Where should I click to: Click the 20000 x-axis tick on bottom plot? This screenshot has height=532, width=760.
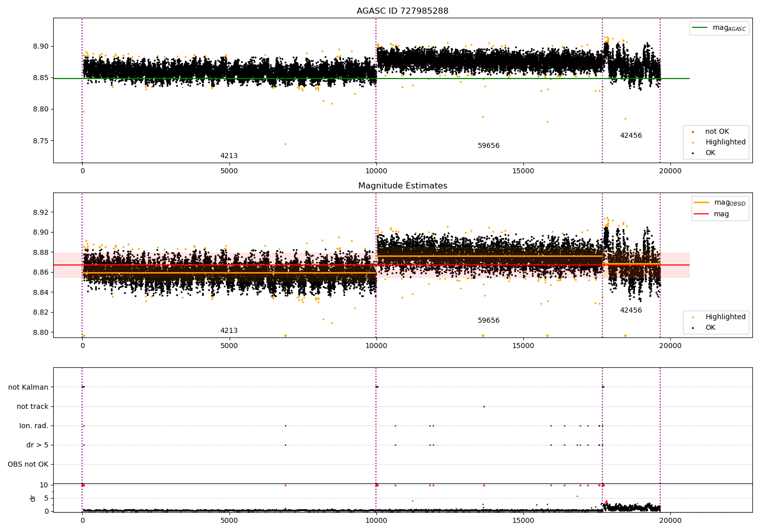[x=670, y=520]
